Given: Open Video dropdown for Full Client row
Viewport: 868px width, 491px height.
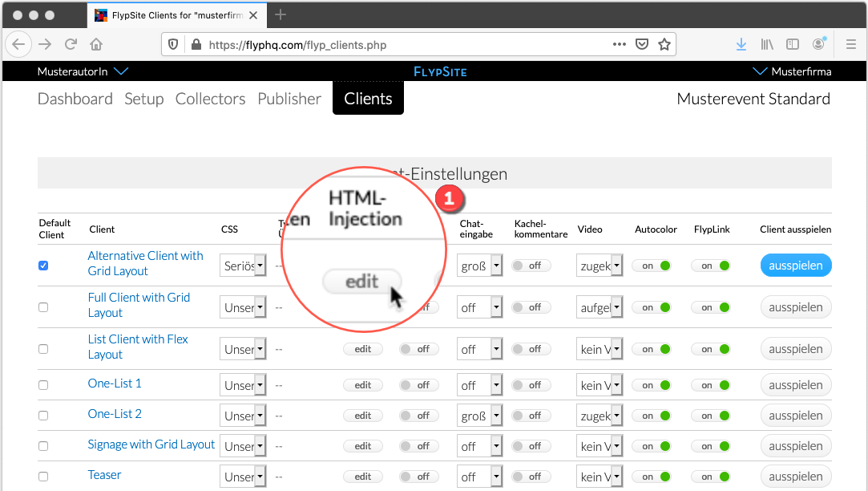Looking at the screenshot, I should [600, 307].
